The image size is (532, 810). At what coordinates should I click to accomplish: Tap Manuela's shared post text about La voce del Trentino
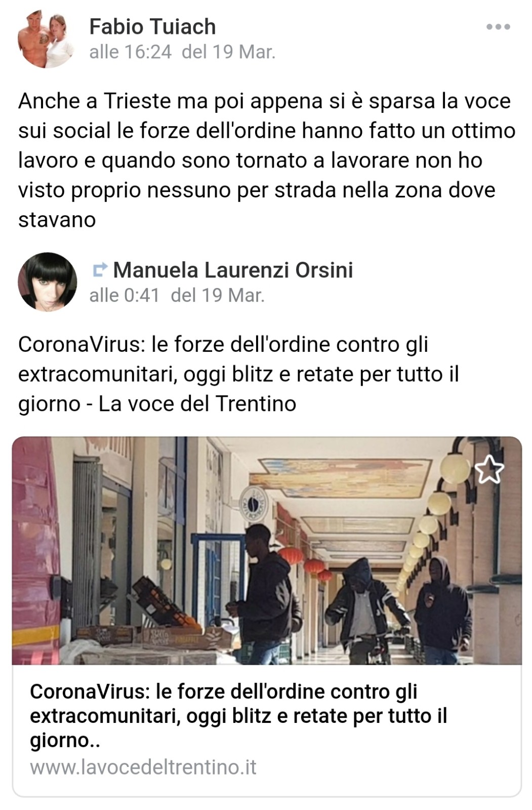(x=238, y=374)
